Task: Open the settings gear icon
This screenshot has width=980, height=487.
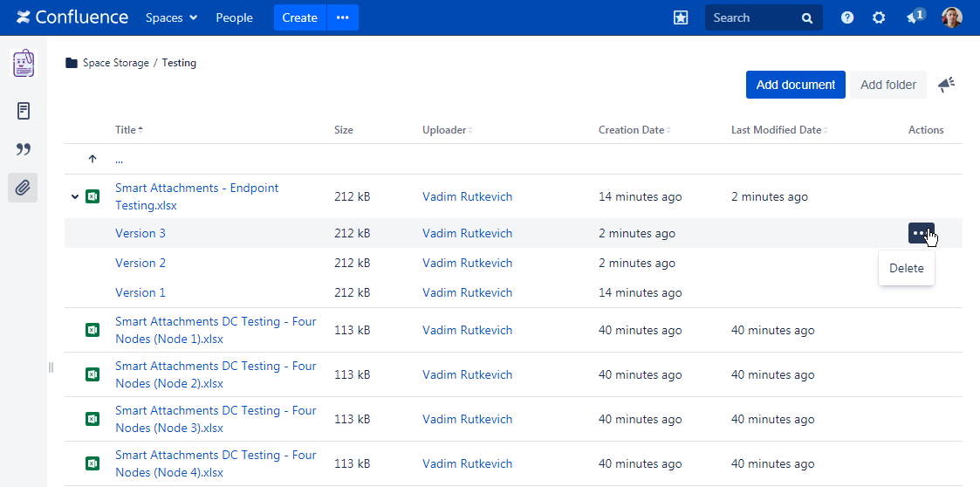Action: click(879, 17)
